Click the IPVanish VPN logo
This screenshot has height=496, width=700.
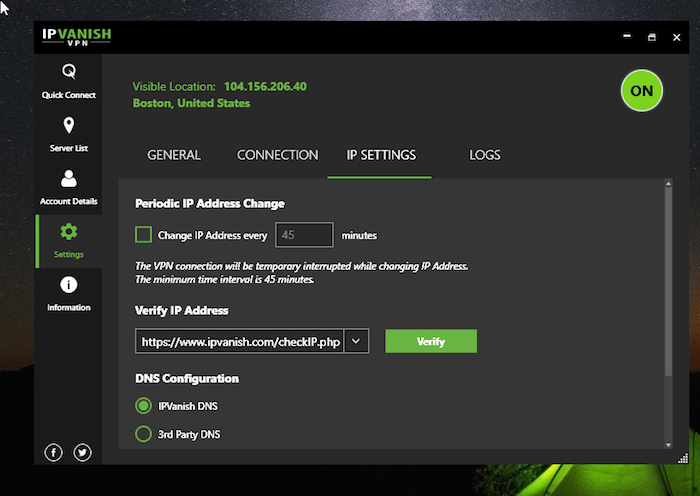(77, 37)
